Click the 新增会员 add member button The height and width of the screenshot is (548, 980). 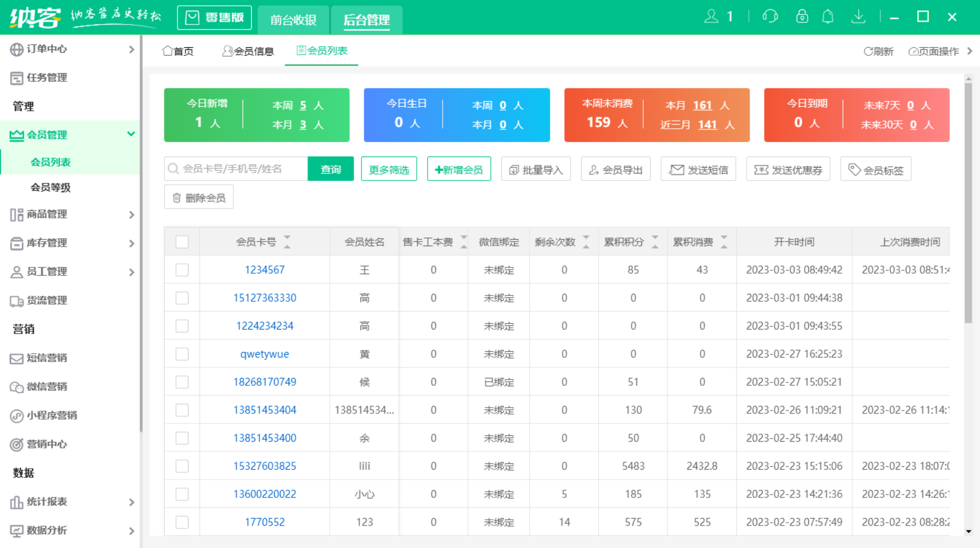tap(459, 168)
